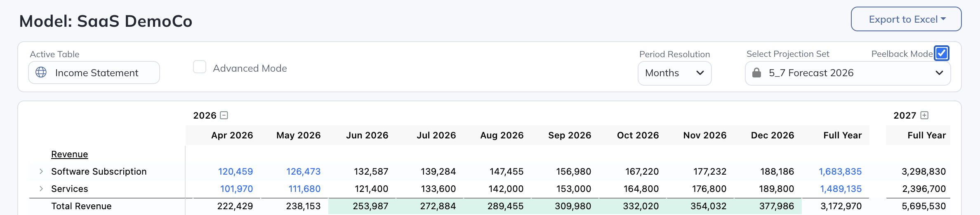Click the 2027 value 2,396,700
Screen dimensions: 980x215
point(924,189)
